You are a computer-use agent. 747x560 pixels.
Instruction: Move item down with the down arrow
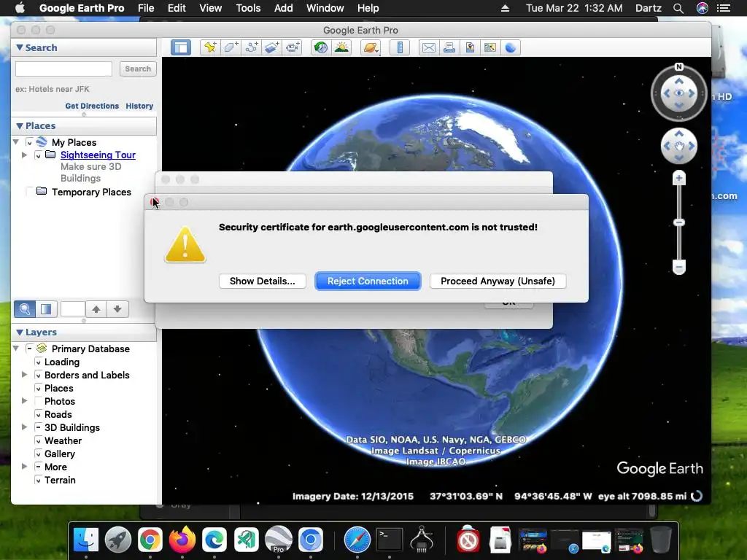point(117,309)
